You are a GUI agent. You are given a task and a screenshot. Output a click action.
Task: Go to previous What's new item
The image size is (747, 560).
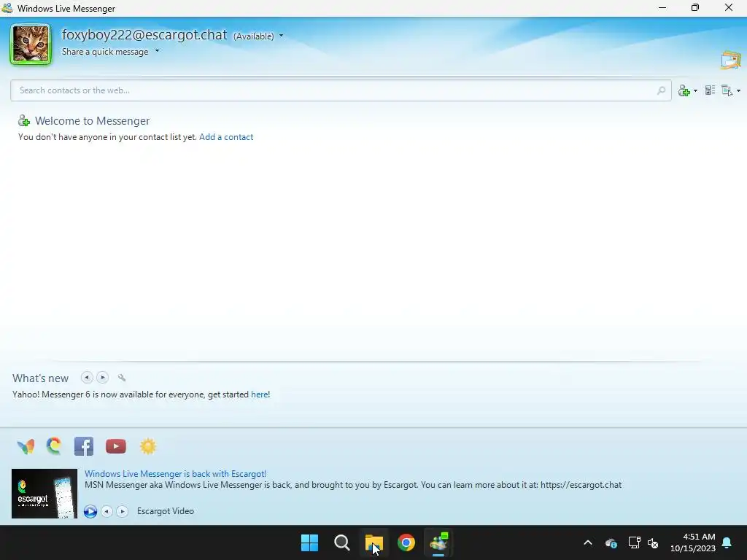tap(87, 378)
